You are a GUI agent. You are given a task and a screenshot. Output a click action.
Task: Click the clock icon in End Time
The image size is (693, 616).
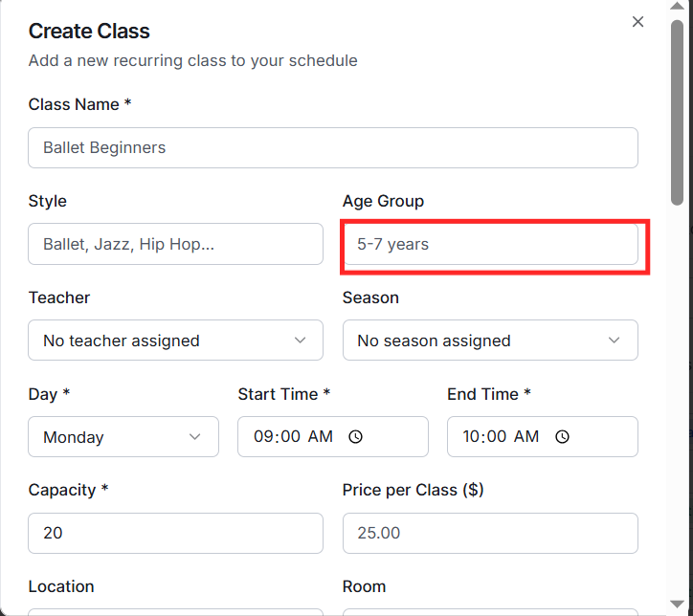[x=563, y=437]
